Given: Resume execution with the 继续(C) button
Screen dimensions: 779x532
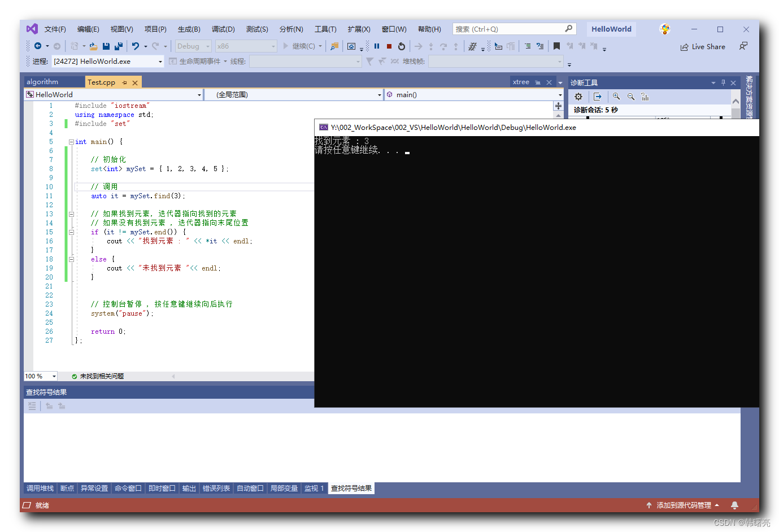Looking at the screenshot, I should click(303, 46).
